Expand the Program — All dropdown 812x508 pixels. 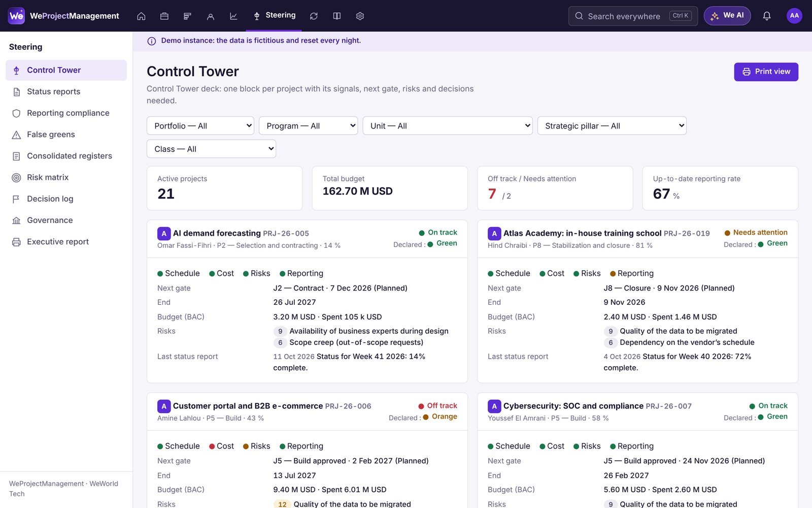coord(309,125)
